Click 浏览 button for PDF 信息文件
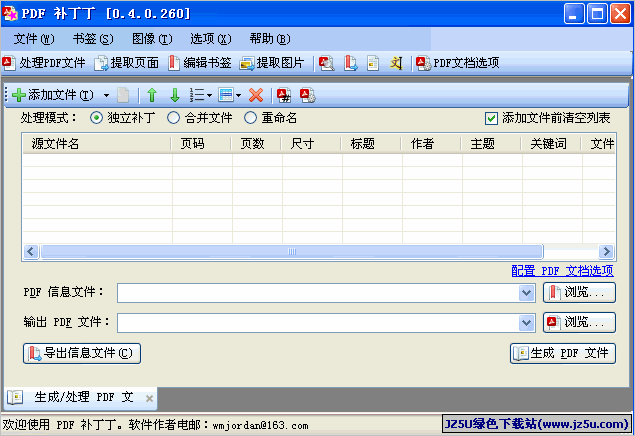This screenshot has height=436, width=635. click(579, 292)
